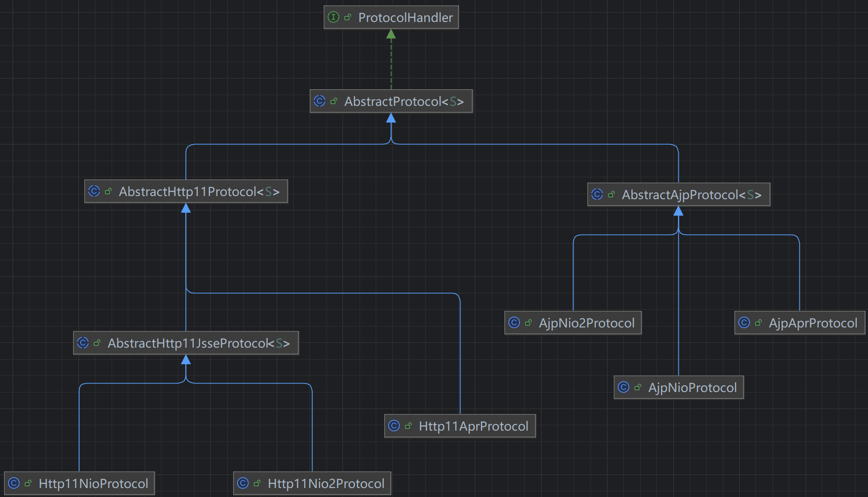Click visibility lock icon on AjpNioProtocol node

[638, 388]
